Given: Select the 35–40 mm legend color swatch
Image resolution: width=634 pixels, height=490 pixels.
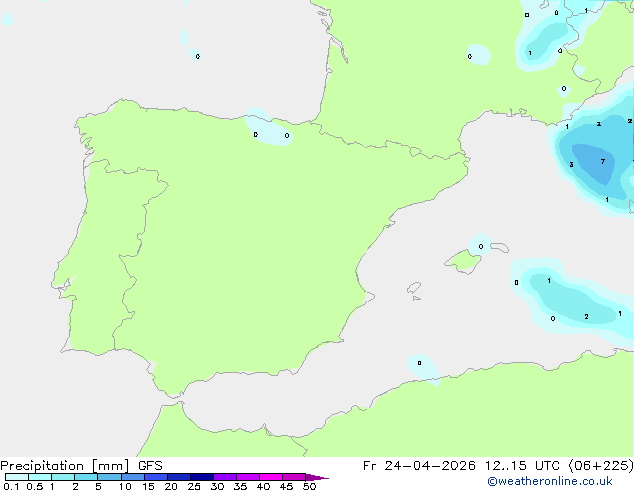Looking at the screenshot, I should click(248, 477).
